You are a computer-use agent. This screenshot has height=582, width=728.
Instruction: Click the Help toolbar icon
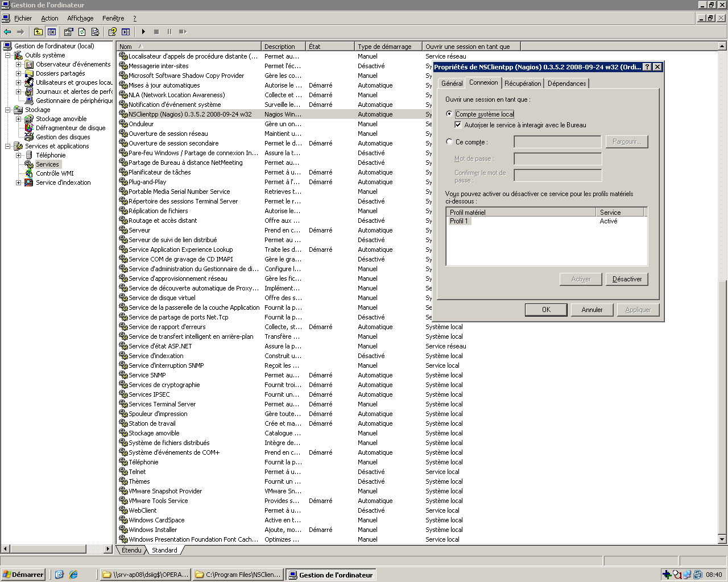coord(112,32)
